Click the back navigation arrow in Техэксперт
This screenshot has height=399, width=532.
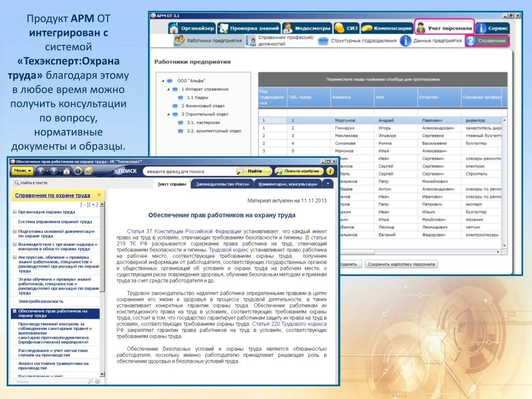coord(41,171)
